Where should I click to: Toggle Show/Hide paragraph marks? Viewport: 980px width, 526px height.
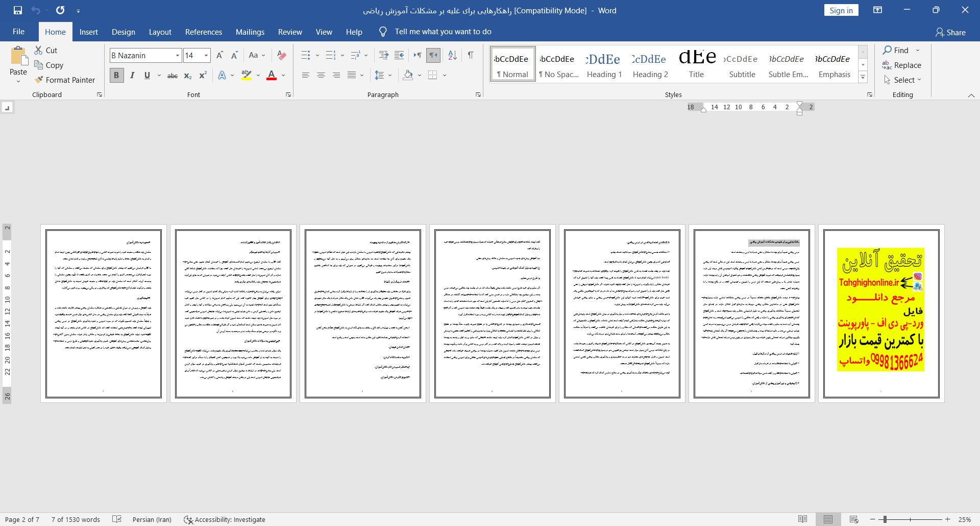pyautogui.click(x=470, y=55)
